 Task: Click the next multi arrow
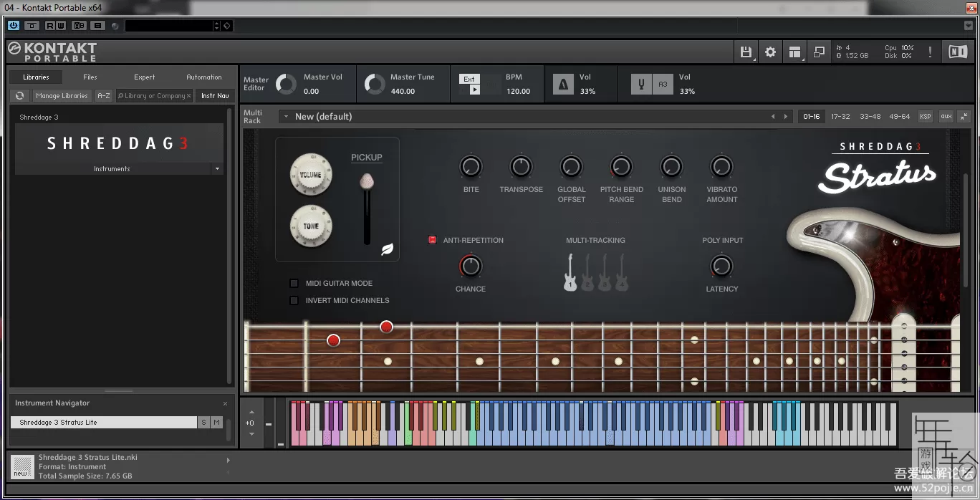click(x=786, y=117)
